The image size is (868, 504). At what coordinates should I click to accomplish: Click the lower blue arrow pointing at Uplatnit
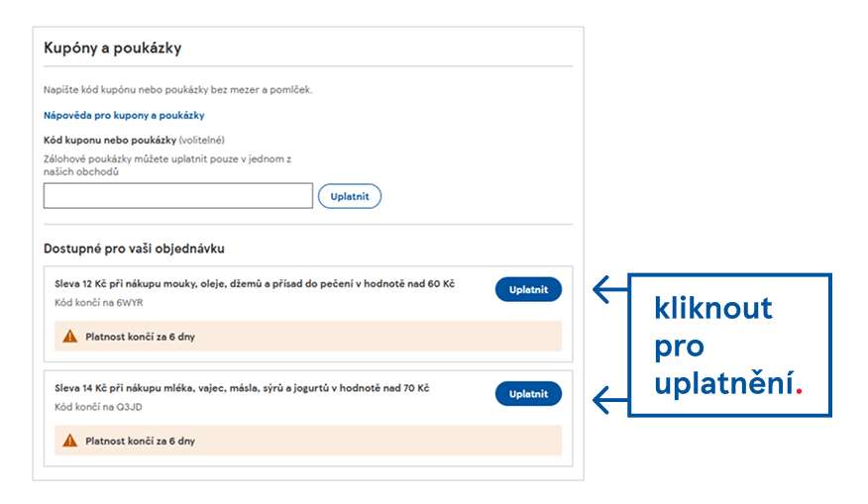(610, 400)
